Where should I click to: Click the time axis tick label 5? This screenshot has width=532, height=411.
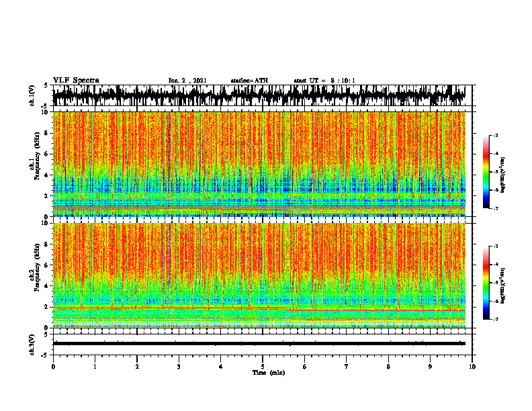click(263, 367)
